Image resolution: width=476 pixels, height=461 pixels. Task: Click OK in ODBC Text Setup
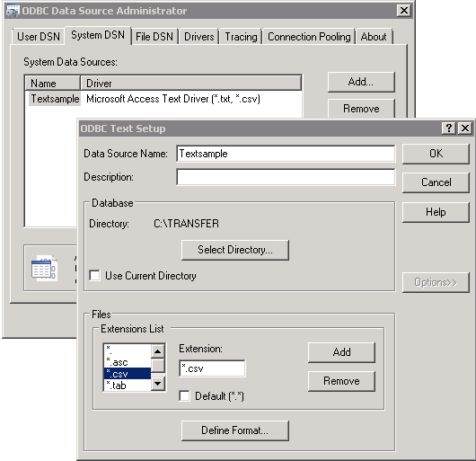pyautogui.click(x=436, y=154)
